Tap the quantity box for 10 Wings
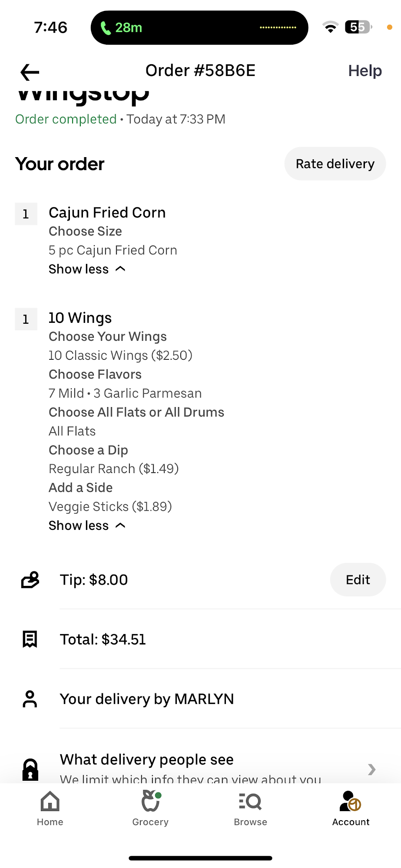 tap(26, 319)
